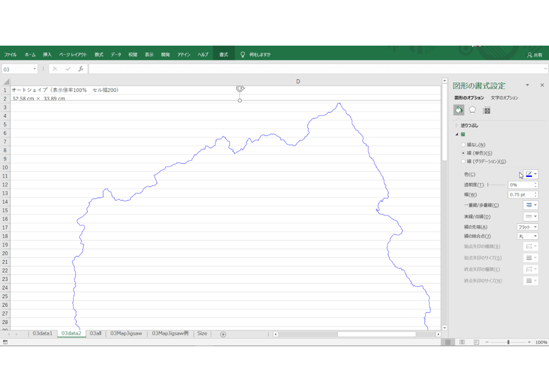
Task: Switch to sheet tab 03data1
Action: (x=42, y=334)
